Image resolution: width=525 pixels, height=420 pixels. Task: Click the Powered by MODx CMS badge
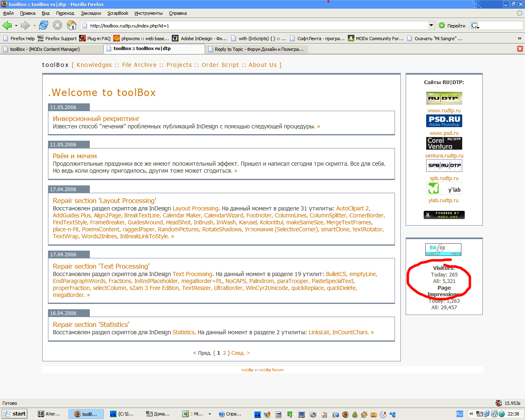pyautogui.click(x=444, y=215)
